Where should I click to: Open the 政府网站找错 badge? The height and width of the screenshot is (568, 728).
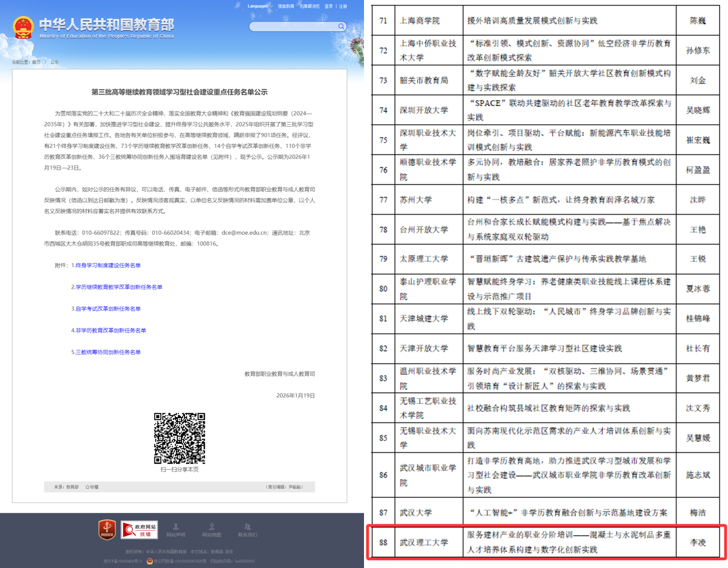pyautogui.click(x=139, y=530)
